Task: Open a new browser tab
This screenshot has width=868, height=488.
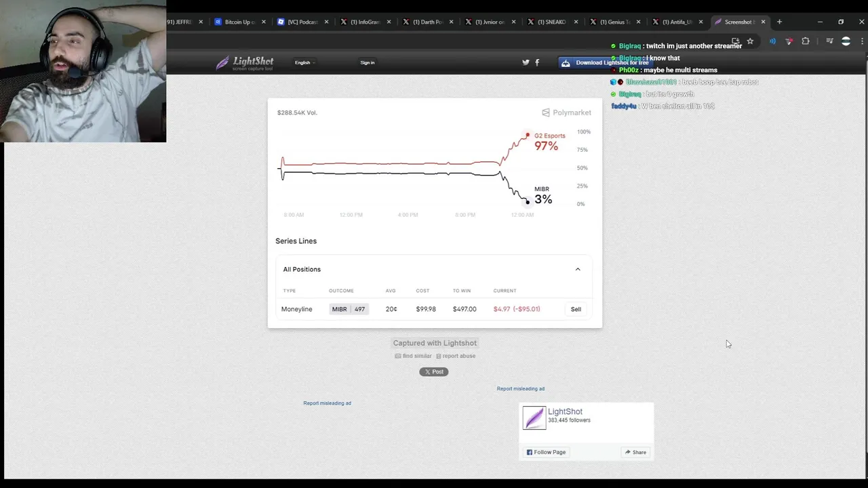Action: click(x=779, y=22)
